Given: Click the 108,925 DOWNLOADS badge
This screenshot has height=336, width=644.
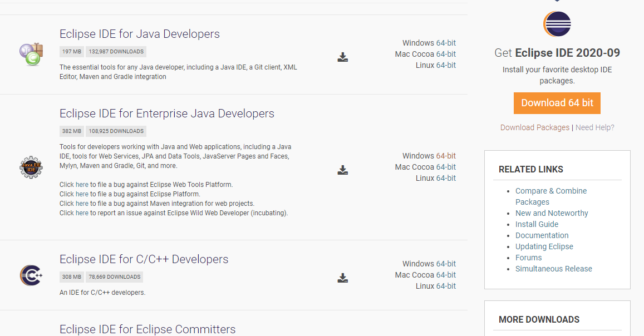Looking at the screenshot, I should pos(116,131).
